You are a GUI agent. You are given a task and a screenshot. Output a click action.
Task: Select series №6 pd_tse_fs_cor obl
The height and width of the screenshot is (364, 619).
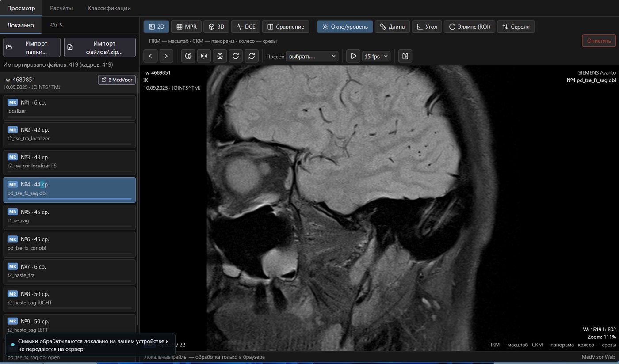[69, 244]
